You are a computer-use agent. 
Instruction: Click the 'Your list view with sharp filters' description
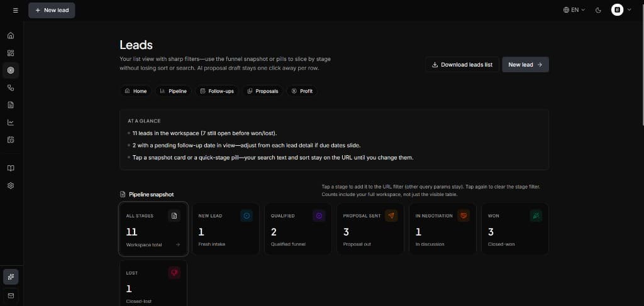point(225,63)
